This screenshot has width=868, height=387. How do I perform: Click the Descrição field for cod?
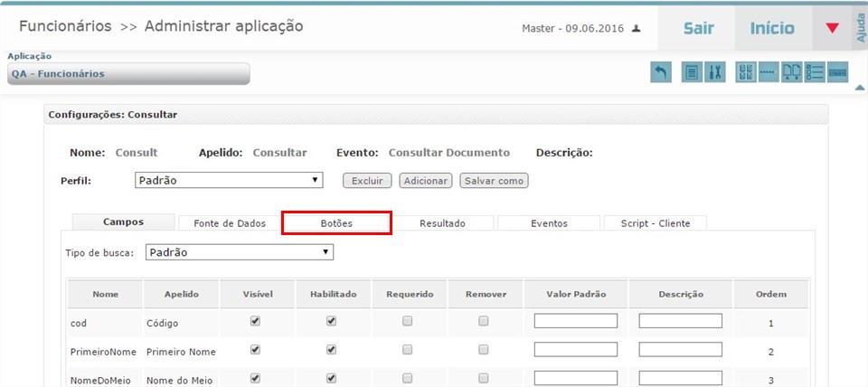click(x=680, y=321)
